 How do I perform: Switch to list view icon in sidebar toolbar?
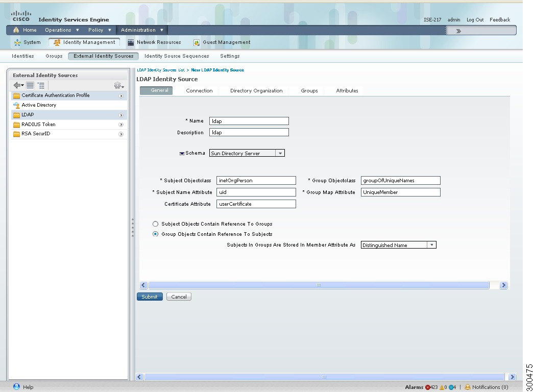[x=30, y=85]
